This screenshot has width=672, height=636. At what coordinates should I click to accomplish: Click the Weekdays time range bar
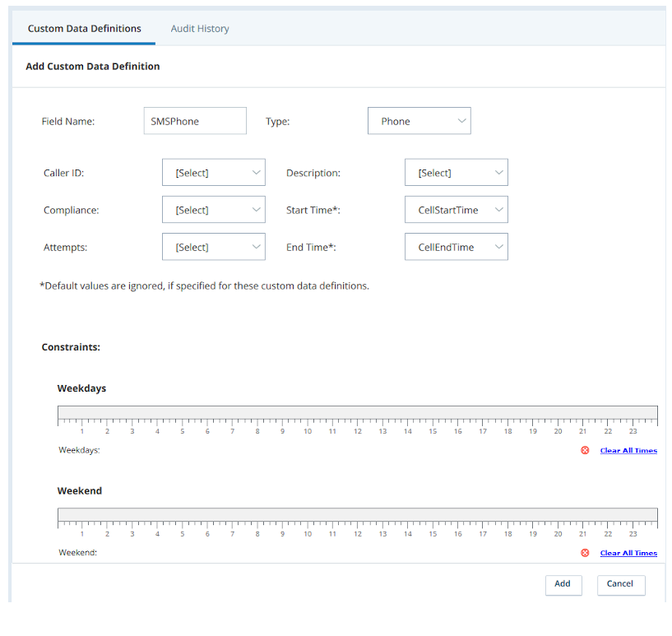point(358,412)
